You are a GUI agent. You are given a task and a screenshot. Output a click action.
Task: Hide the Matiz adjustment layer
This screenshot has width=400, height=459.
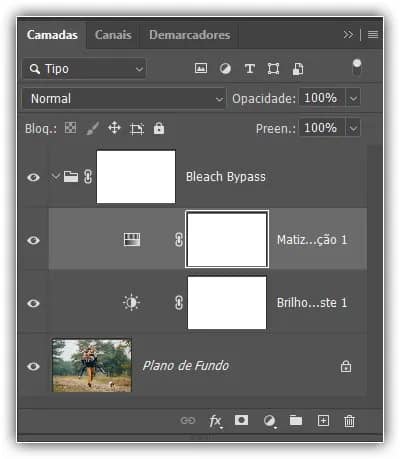pos(33,240)
